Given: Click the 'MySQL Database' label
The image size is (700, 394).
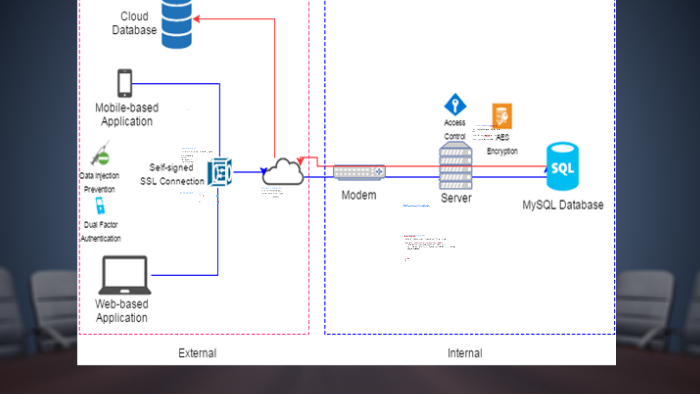Looking at the screenshot, I should pyautogui.click(x=563, y=205).
